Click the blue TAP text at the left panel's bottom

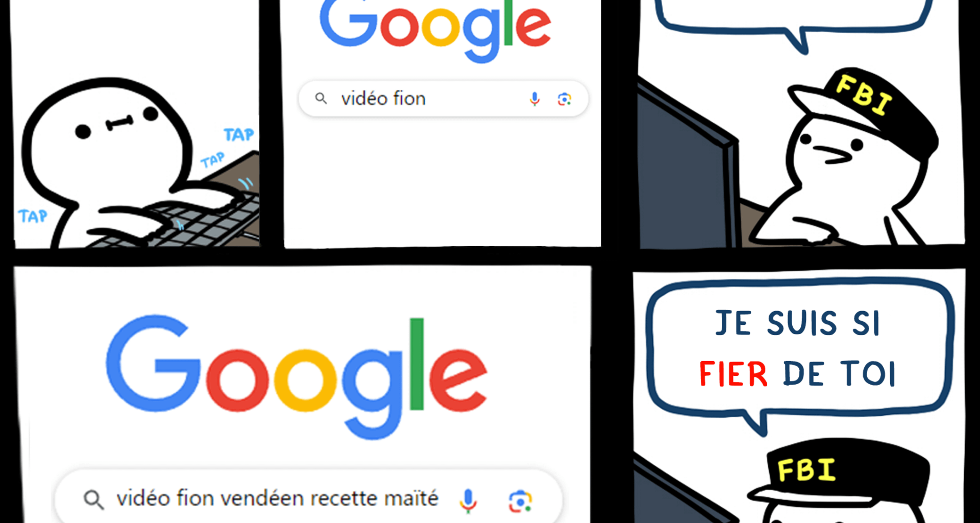33,217
